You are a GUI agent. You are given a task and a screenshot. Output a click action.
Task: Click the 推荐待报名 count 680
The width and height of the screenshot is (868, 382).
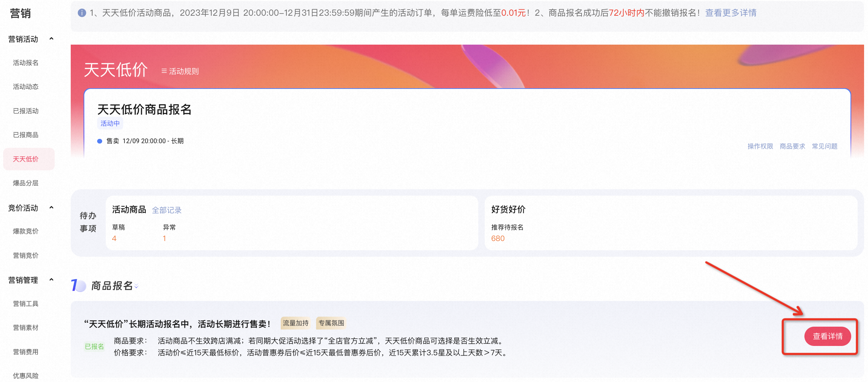tap(498, 238)
